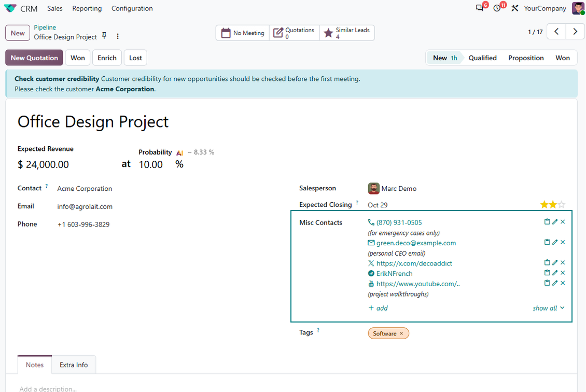Select the New stage in the status bar
This screenshot has height=392, width=586.
[444, 58]
